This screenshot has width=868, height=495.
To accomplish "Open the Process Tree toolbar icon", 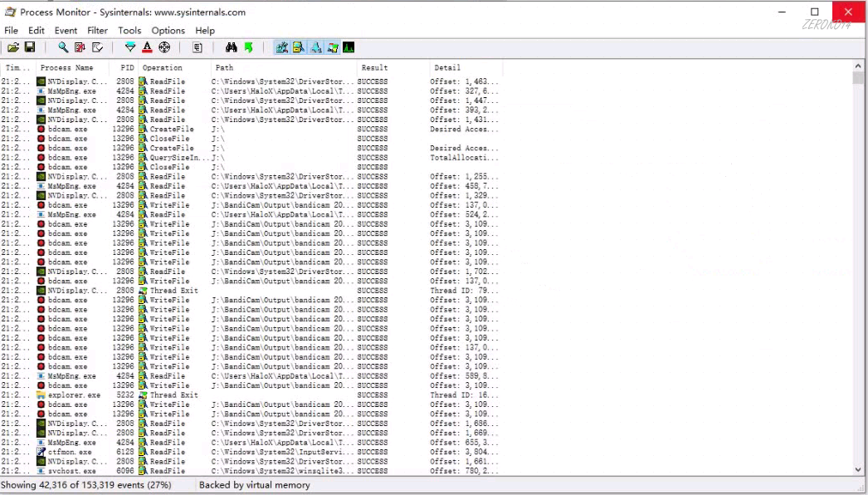I will tap(197, 47).
